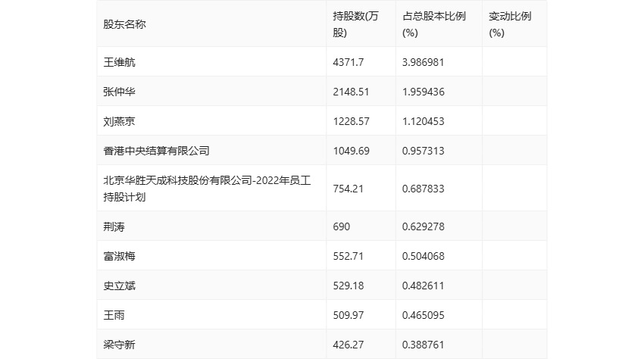Select shareholder name 王雨
644x359 pixels.
114,315
